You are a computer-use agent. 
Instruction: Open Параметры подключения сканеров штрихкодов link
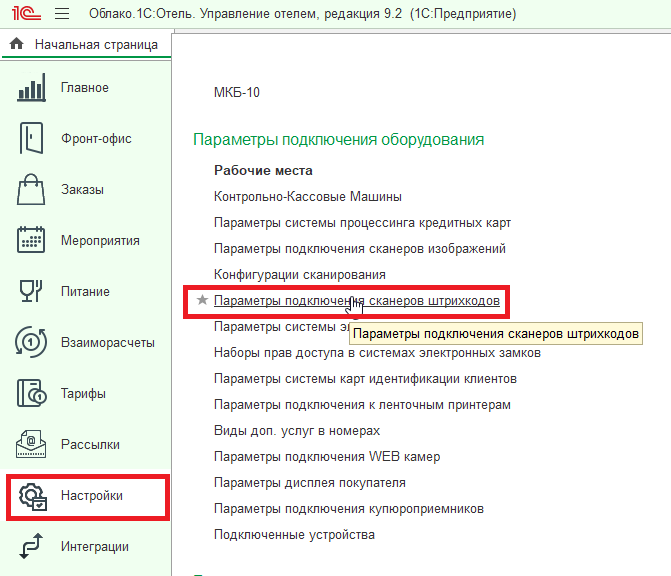[x=356, y=300]
